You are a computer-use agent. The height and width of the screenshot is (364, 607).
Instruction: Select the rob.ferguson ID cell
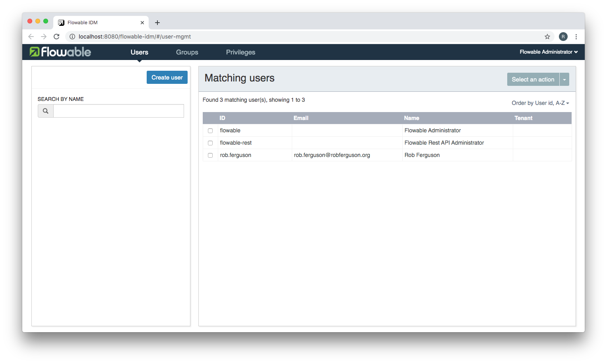point(255,155)
